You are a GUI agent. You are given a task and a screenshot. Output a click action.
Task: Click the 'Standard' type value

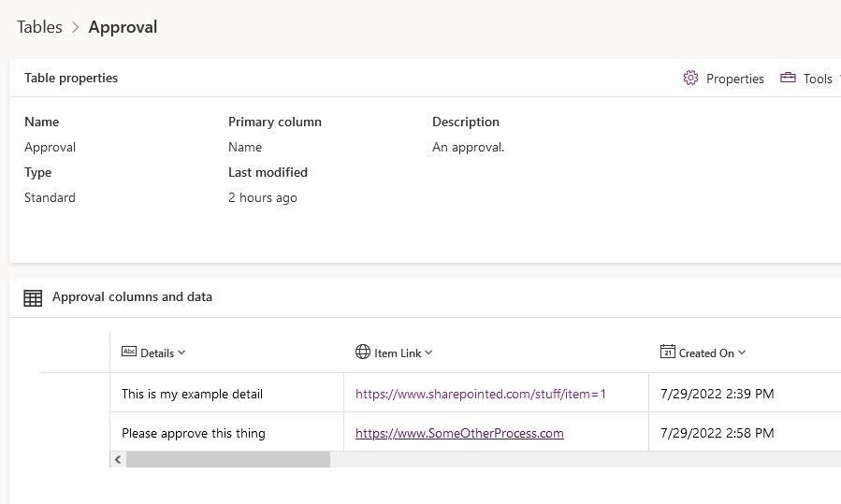[x=50, y=197]
